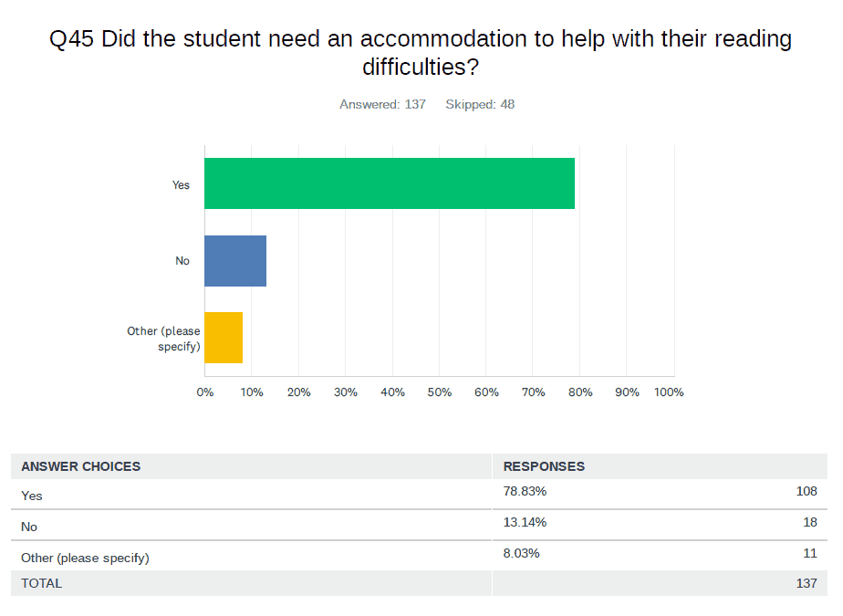Click the blue No bar
Viewport: 843px width, 616px height.
pos(235,261)
